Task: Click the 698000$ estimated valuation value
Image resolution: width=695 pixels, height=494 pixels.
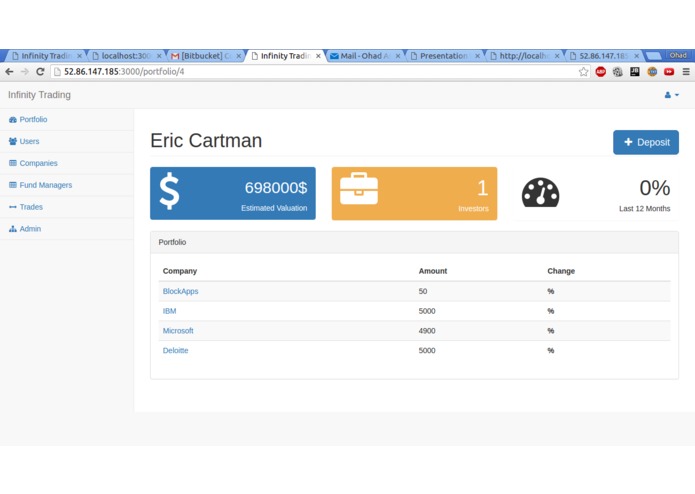Action: pyautogui.click(x=276, y=188)
